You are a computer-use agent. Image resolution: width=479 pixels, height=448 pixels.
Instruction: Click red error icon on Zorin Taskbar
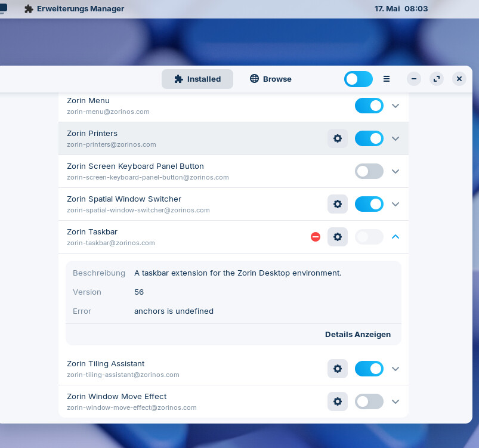[316, 237]
